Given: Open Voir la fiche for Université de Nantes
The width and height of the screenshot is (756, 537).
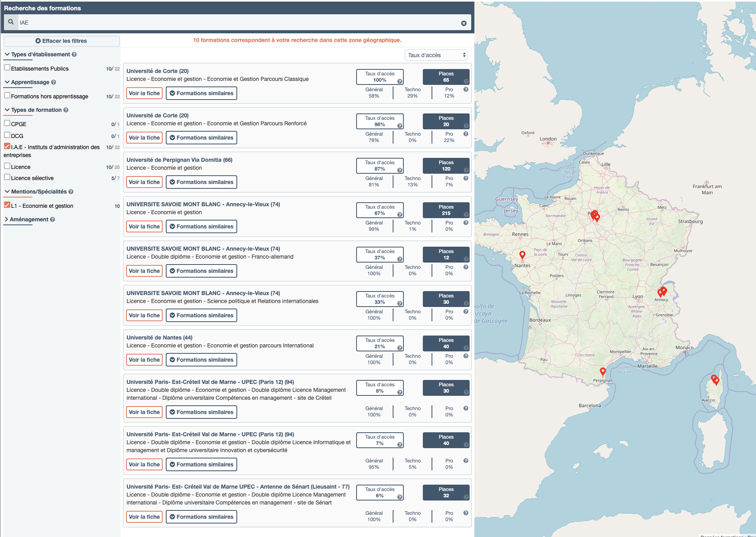Looking at the screenshot, I should tap(144, 360).
